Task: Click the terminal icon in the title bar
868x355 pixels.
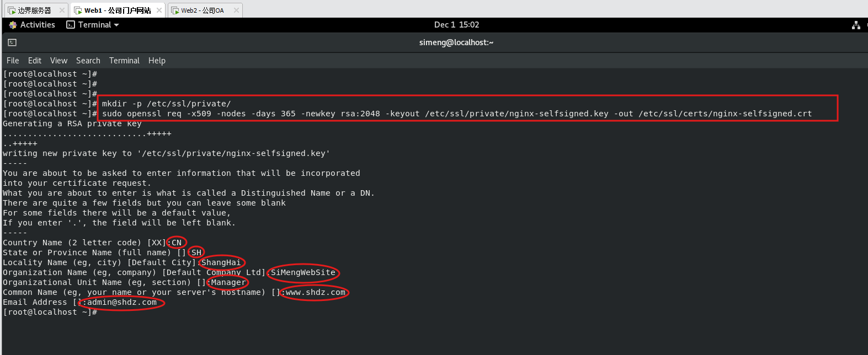Action: [12, 42]
